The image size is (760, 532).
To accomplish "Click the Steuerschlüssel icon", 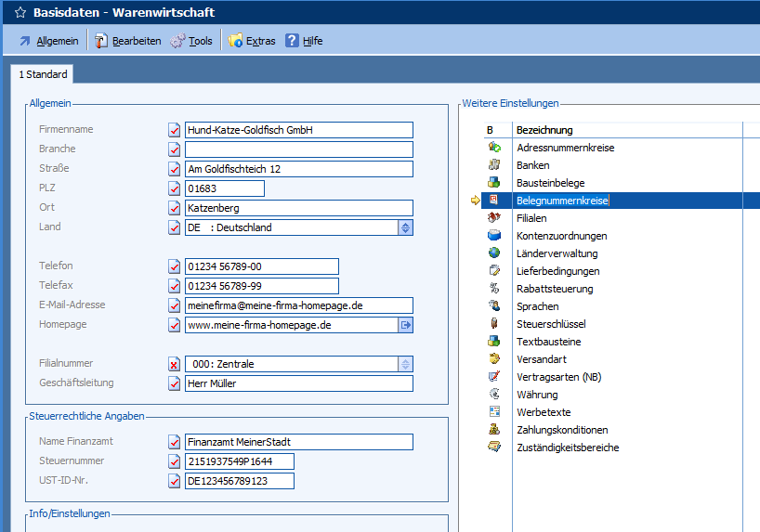I will pyautogui.click(x=494, y=324).
